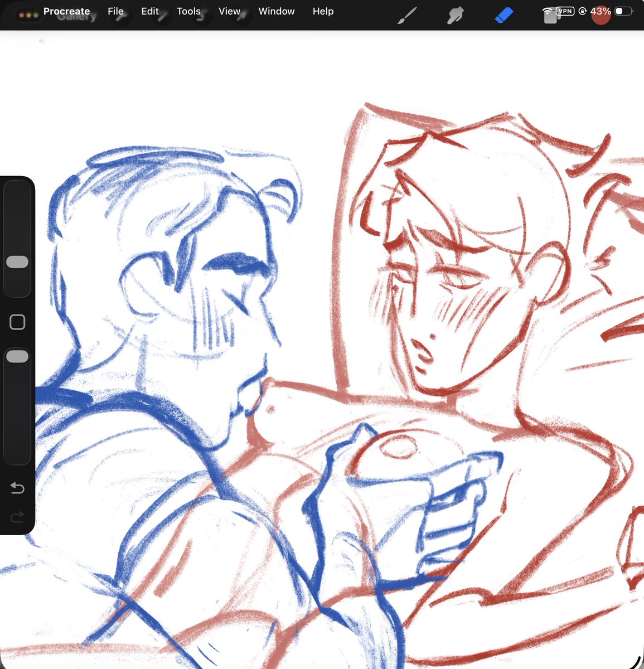Open the Edit menu
Viewport: 644px width, 669px height.
coord(150,11)
